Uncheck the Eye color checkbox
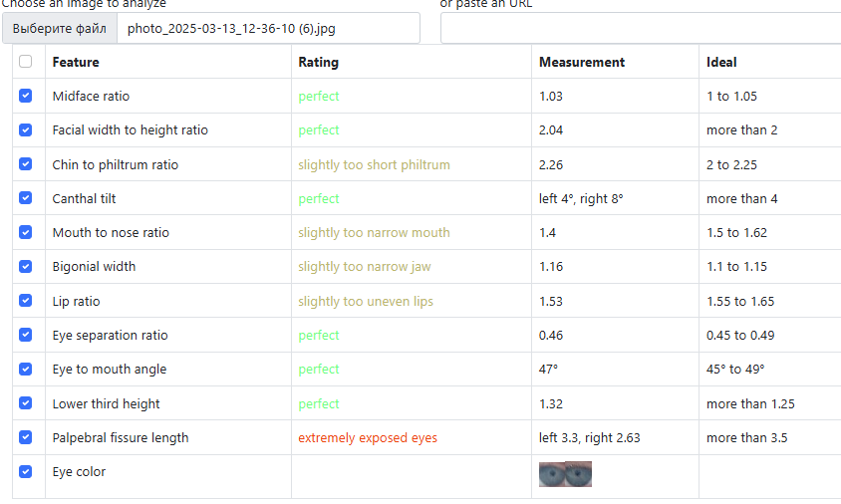Image resolution: width=841 pixels, height=504 pixels. 25,471
